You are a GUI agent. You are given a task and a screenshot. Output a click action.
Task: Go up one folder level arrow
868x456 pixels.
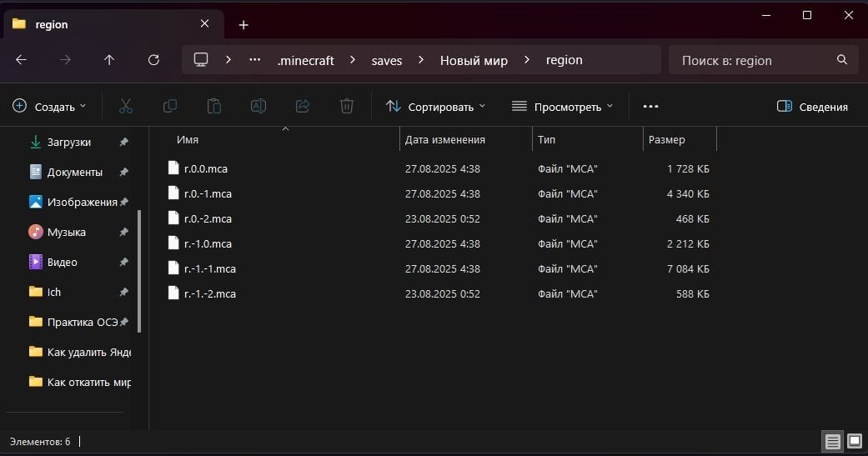click(x=109, y=60)
